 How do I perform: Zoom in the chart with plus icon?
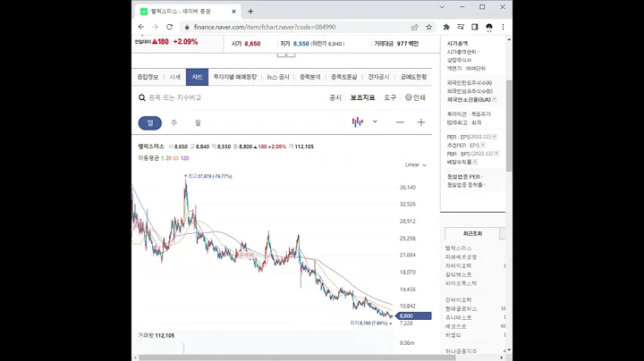(421, 122)
